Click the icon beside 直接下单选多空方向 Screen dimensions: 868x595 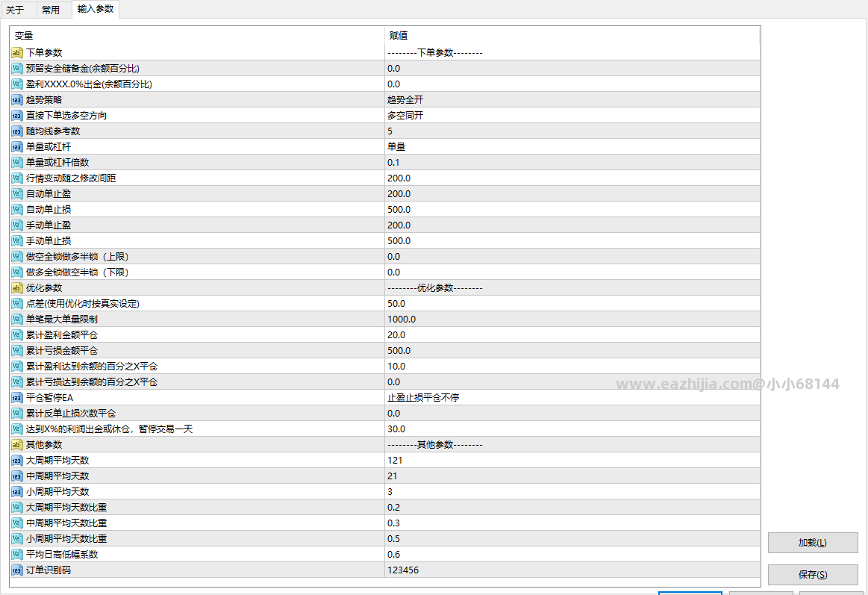16,116
